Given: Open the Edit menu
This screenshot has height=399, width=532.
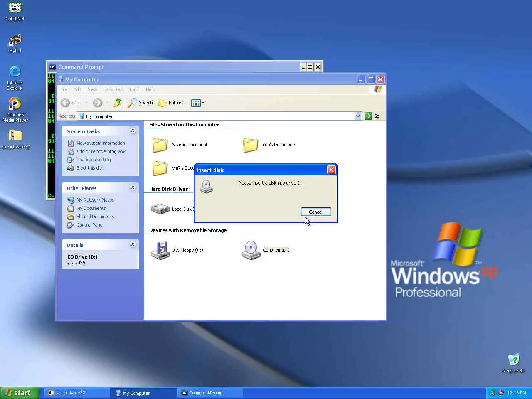Looking at the screenshot, I should pyautogui.click(x=77, y=89).
